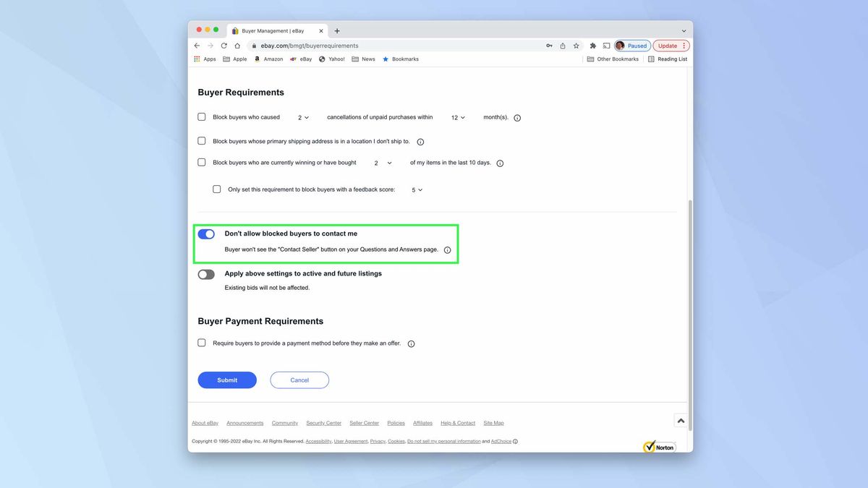Click the Cancel button
Viewport: 868px width, 488px height.
[299, 380]
